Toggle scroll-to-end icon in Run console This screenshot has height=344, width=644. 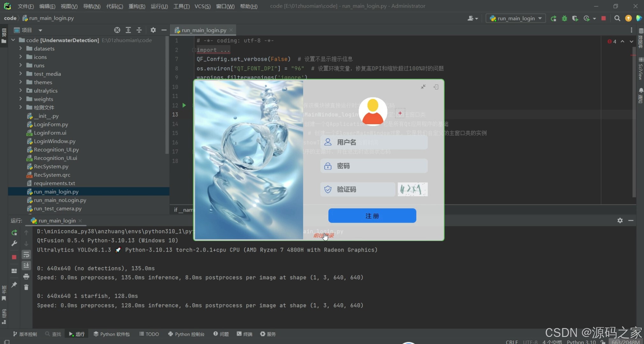26,265
